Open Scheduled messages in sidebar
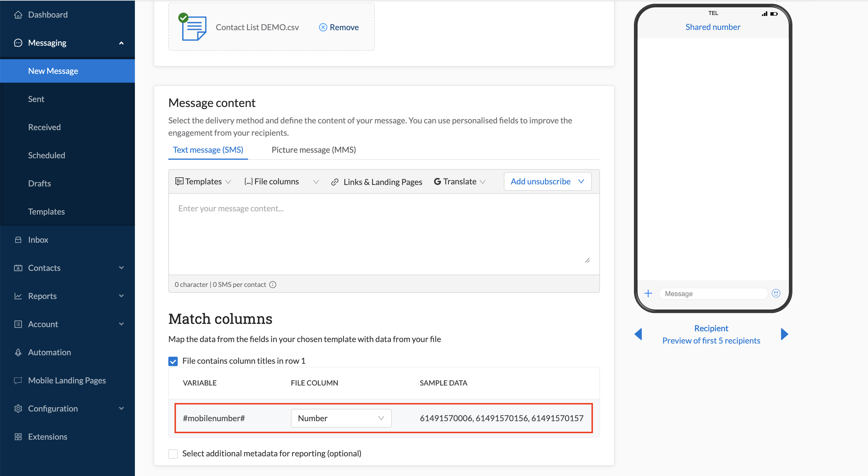Image resolution: width=868 pixels, height=476 pixels. tap(47, 155)
